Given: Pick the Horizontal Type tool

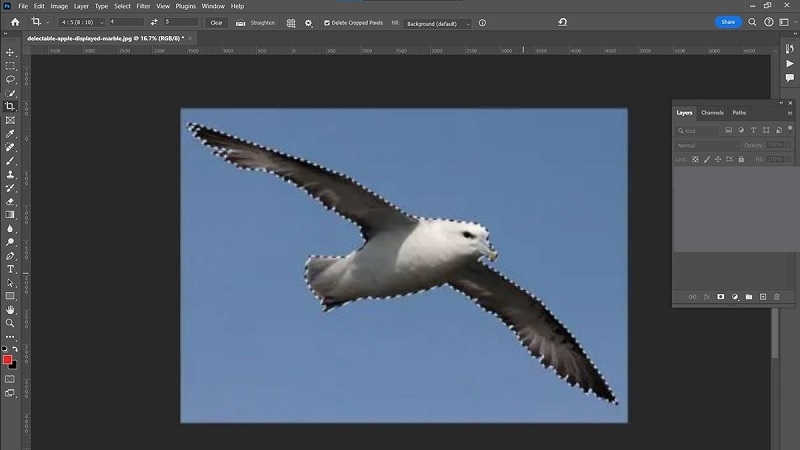Looking at the screenshot, I should pos(10,269).
